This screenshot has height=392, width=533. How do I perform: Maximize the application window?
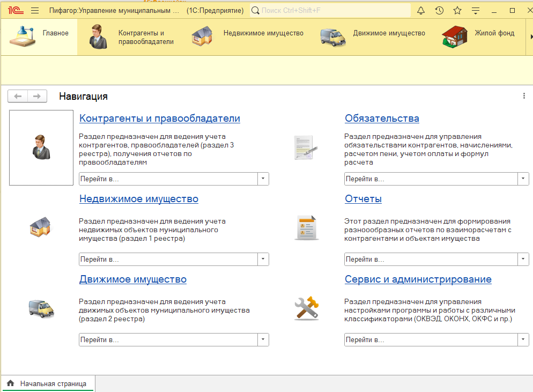pyautogui.click(x=512, y=11)
